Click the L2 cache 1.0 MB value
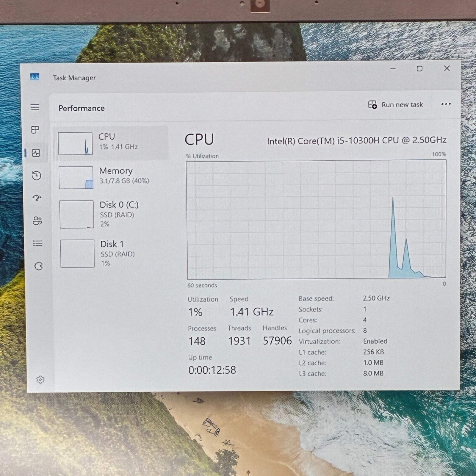This screenshot has width=476, height=476. point(373,363)
